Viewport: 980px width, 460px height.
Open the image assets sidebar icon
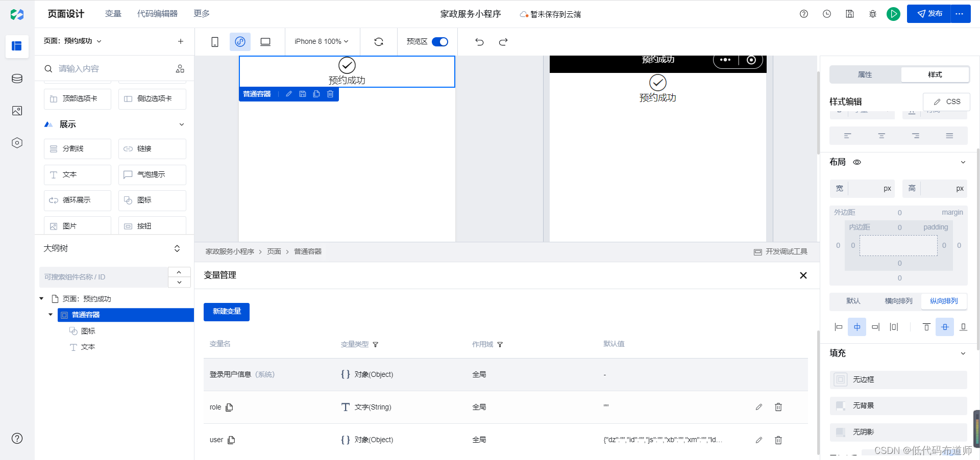click(17, 111)
